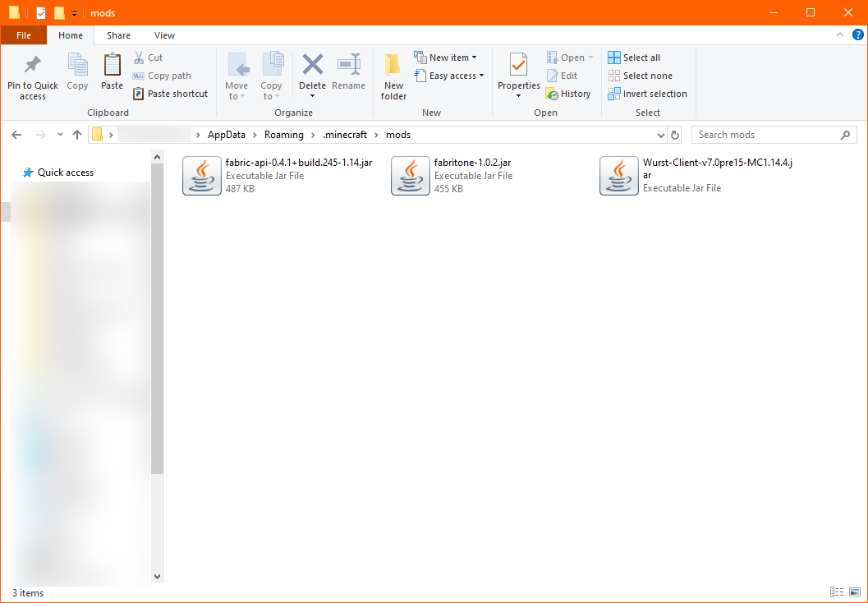Click the Copy ribbon icon
Screen dimensions: 868x603
click(77, 66)
